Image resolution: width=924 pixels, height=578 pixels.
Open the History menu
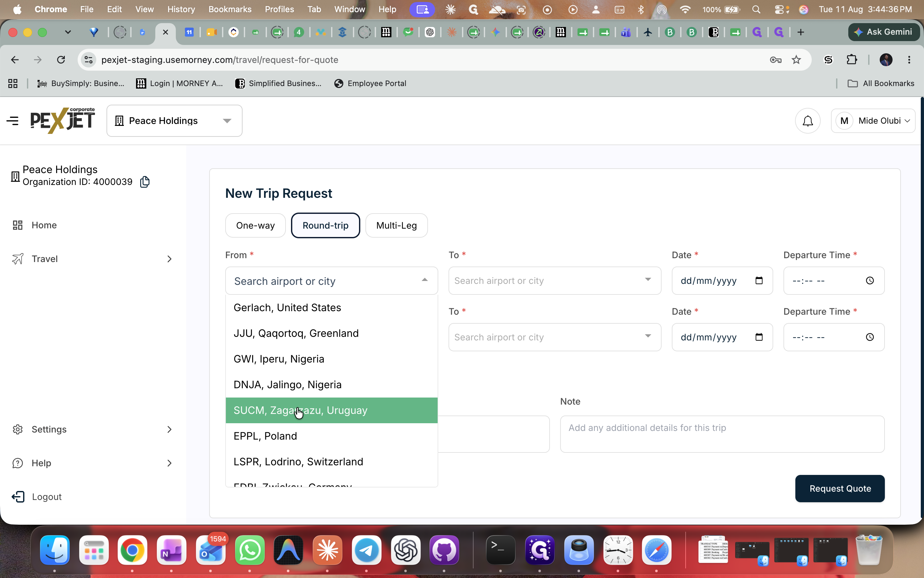pos(181,10)
